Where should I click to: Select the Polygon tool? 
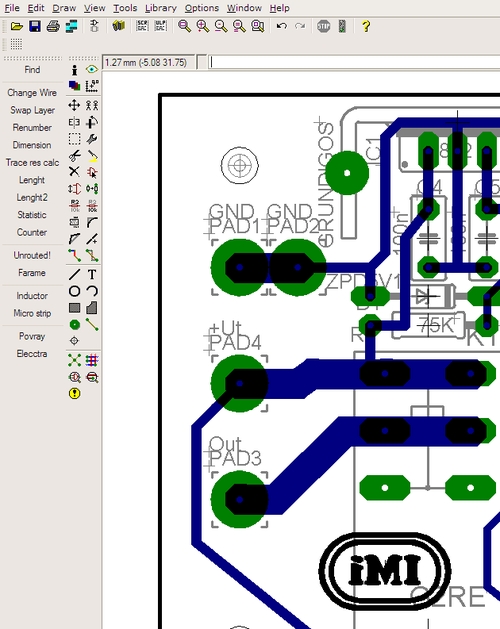[92, 308]
